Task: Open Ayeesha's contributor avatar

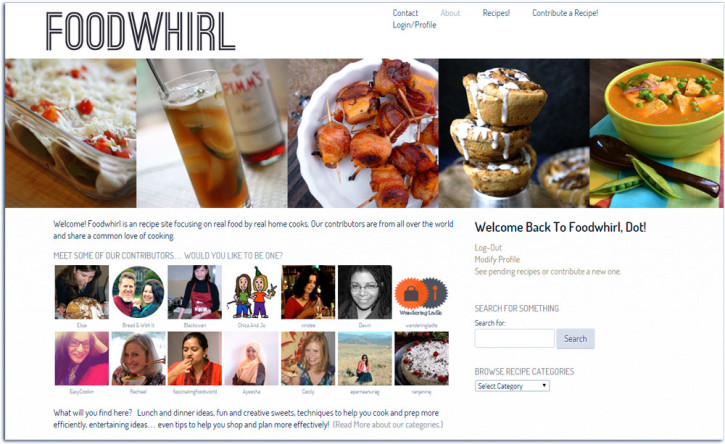Action: tap(252, 358)
